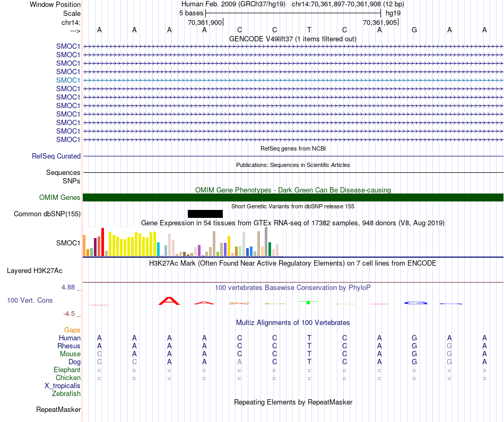Click the 100 Vert. Cons track label
The image size is (504, 422).
(x=30, y=300)
